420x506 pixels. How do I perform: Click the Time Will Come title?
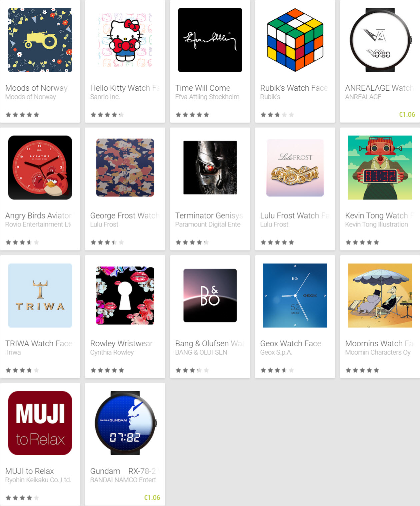(x=203, y=88)
